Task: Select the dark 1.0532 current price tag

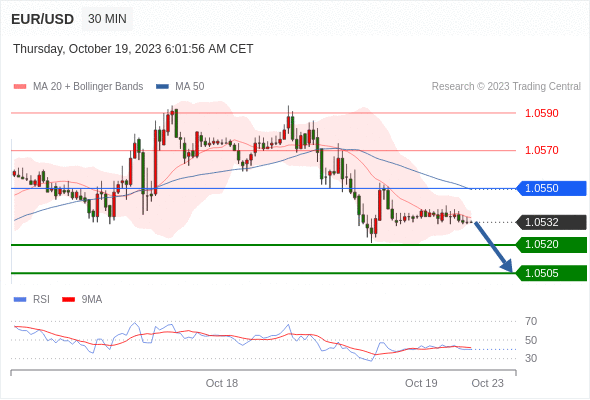Action: coord(551,222)
